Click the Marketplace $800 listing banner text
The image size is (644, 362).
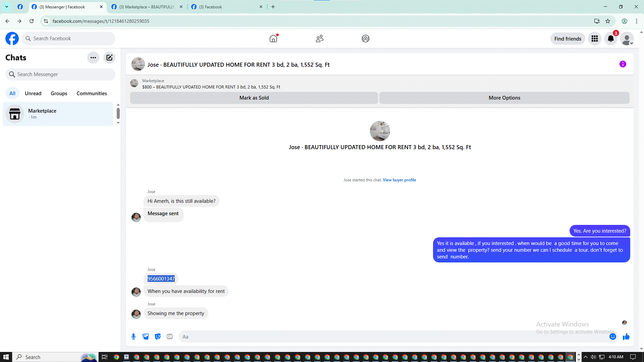pos(211,87)
